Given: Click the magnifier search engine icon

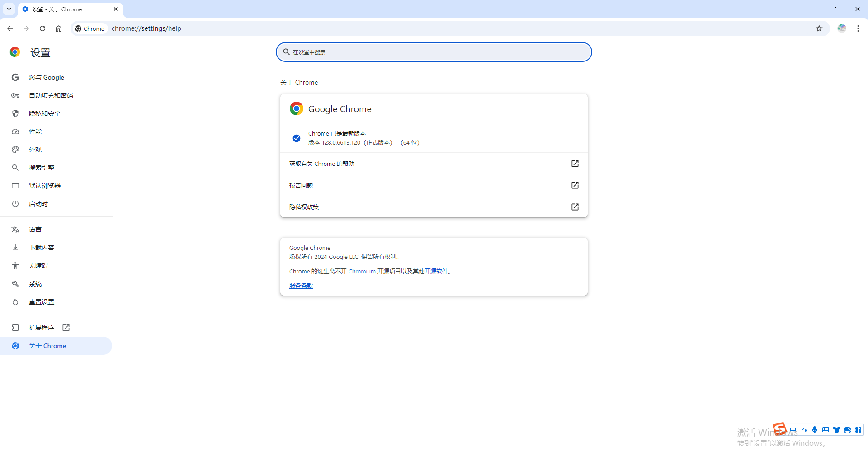Looking at the screenshot, I should (x=15, y=168).
